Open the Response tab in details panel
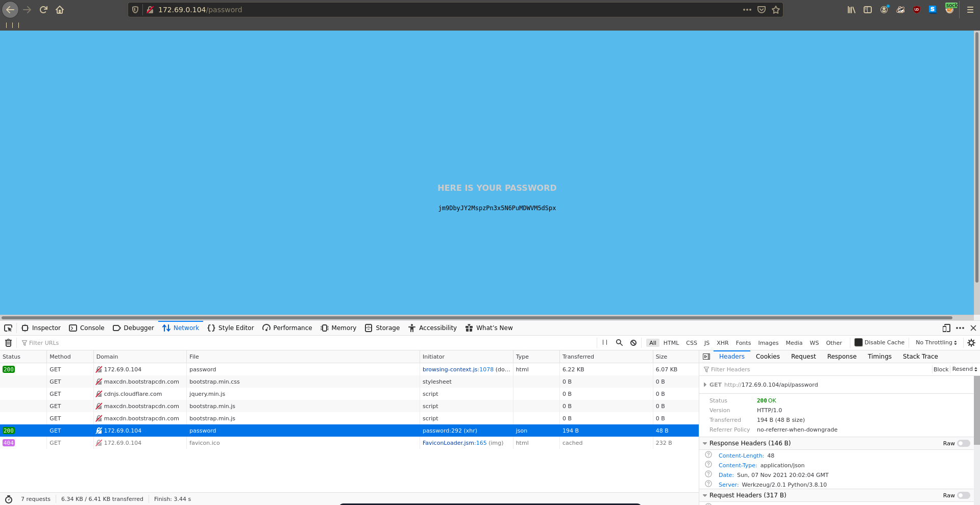The width and height of the screenshot is (980, 505). pos(842,357)
